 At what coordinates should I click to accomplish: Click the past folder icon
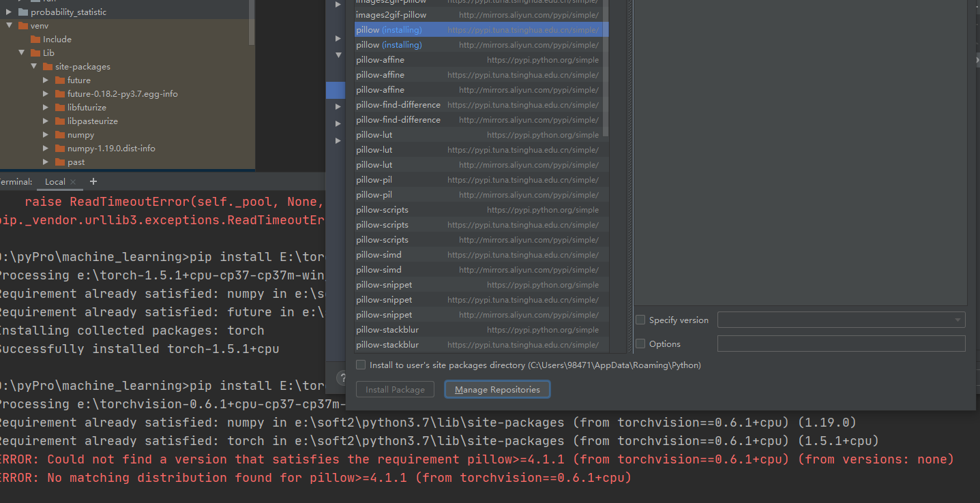click(60, 162)
